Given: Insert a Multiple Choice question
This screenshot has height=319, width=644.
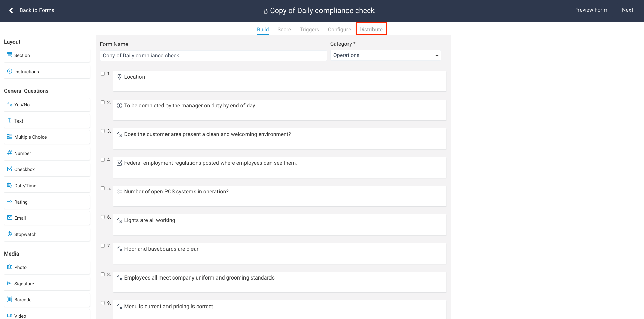Looking at the screenshot, I should 30,137.
